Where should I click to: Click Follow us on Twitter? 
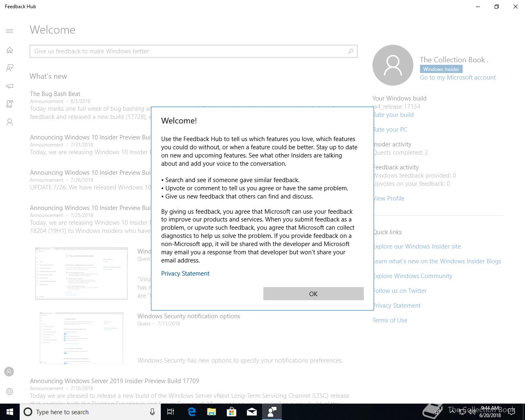400,291
